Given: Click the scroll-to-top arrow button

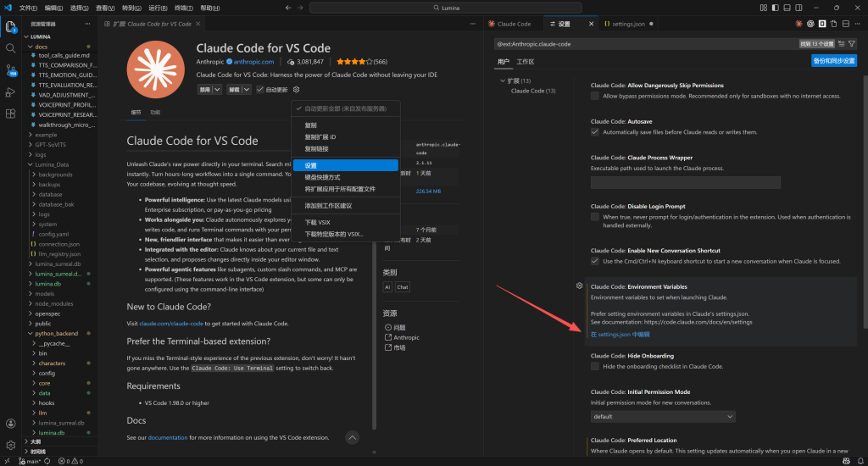Looking at the screenshot, I should 353,437.
